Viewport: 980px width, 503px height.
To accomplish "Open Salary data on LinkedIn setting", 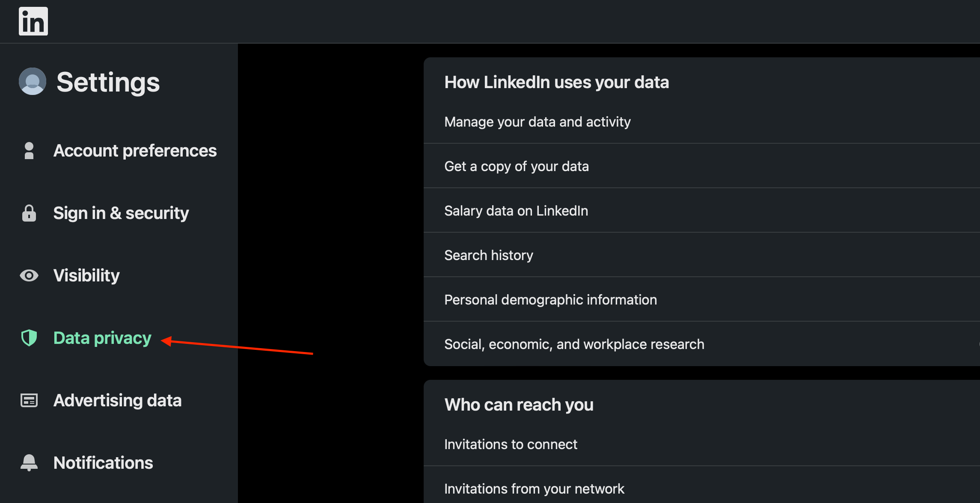I will 702,210.
